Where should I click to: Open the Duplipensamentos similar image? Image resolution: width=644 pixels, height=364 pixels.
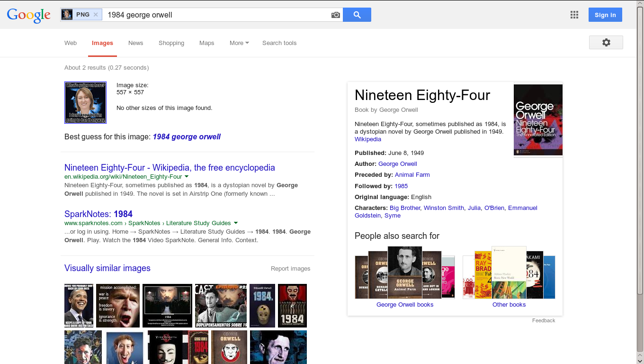click(221, 306)
